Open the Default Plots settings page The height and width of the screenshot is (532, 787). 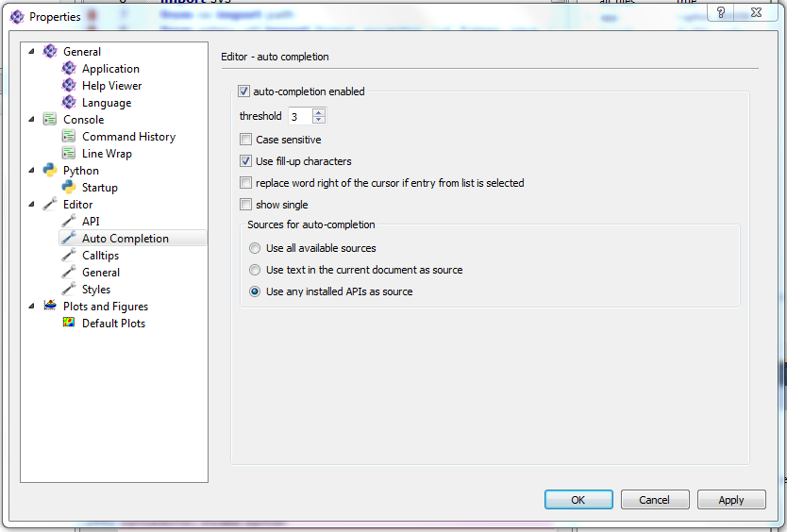(x=114, y=324)
